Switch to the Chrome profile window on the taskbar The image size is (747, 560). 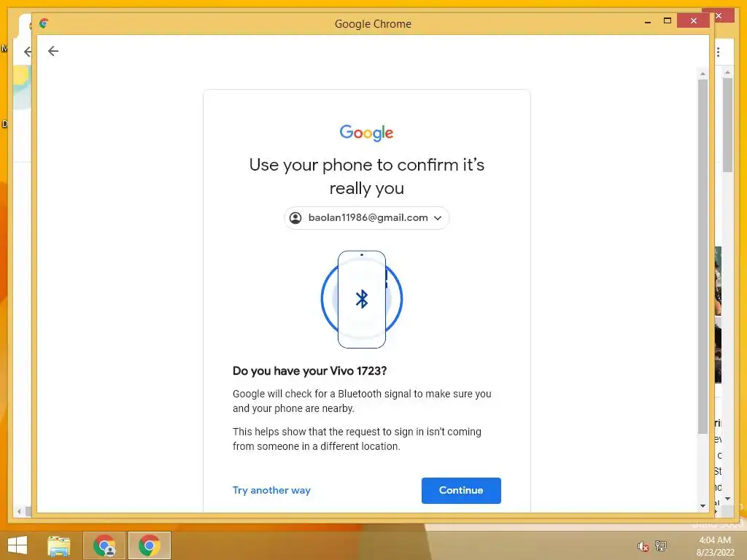pyautogui.click(x=105, y=545)
